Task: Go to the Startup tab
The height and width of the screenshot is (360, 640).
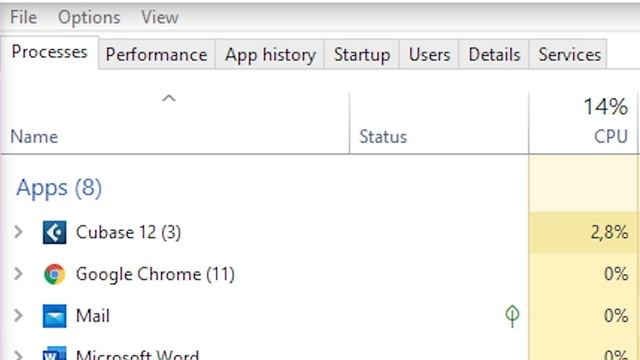Action: tap(362, 54)
